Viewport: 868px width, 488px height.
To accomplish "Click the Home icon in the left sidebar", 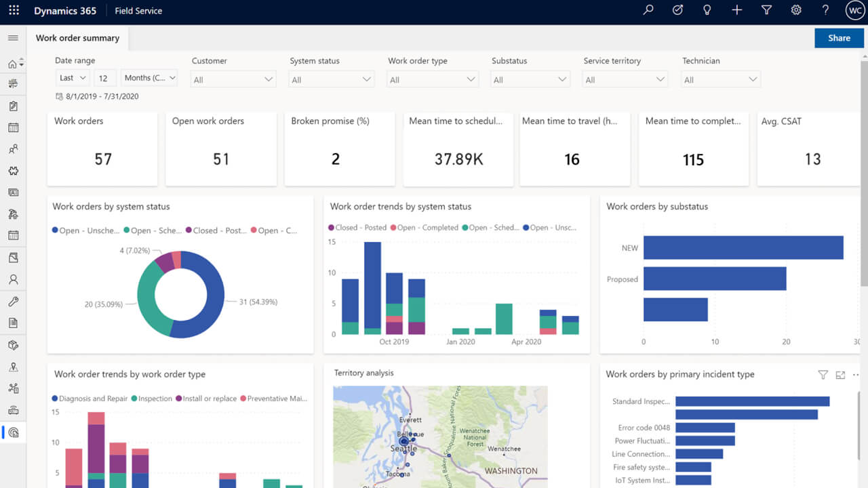I will point(13,62).
